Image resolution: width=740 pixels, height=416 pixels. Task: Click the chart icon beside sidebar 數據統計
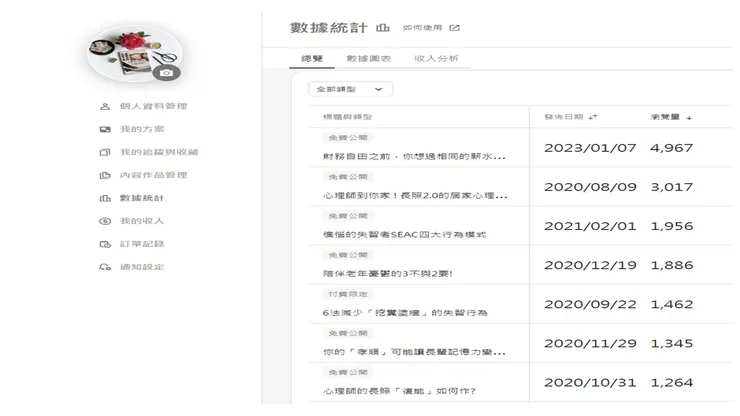[x=105, y=198]
